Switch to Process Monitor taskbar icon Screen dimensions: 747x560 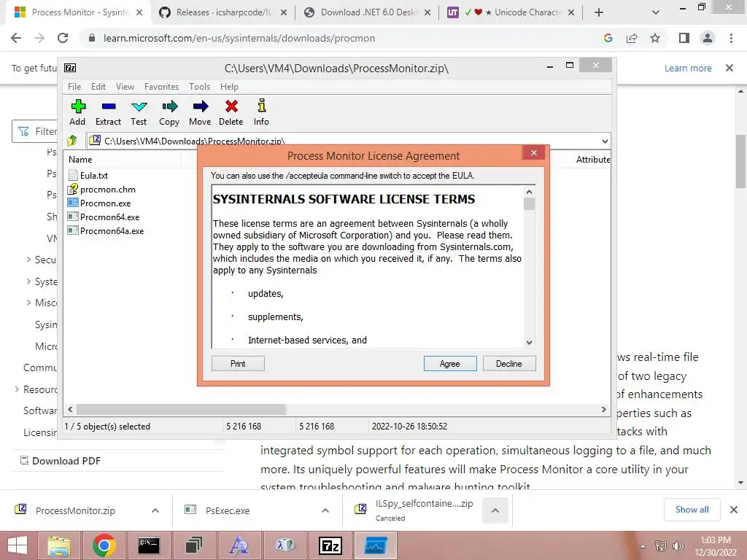376,545
